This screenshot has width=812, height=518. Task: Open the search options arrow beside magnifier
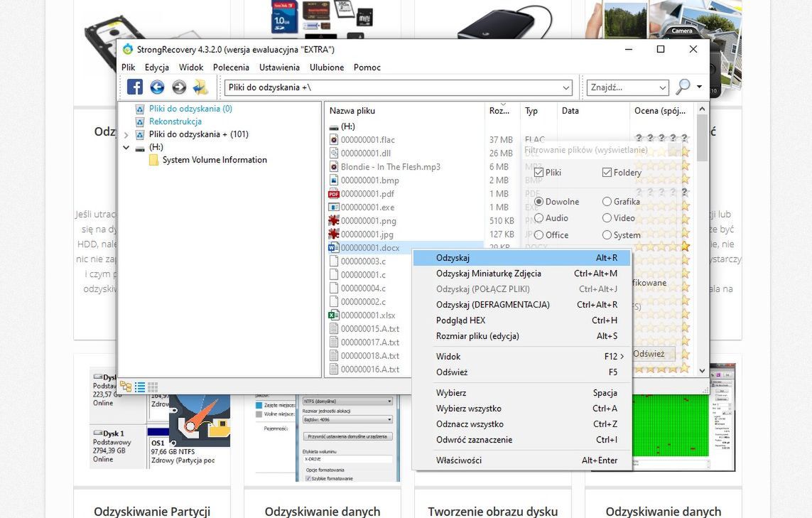(700, 87)
